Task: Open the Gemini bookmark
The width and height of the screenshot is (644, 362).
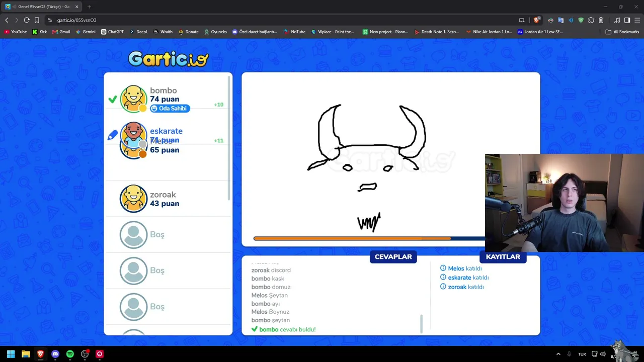Action: (x=85, y=32)
